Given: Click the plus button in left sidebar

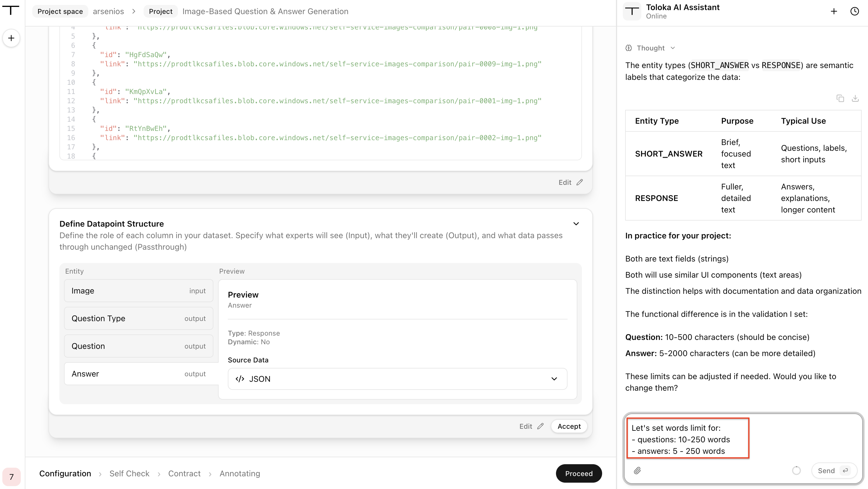Looking at the screenshot, I should click(x=12, y=38).
